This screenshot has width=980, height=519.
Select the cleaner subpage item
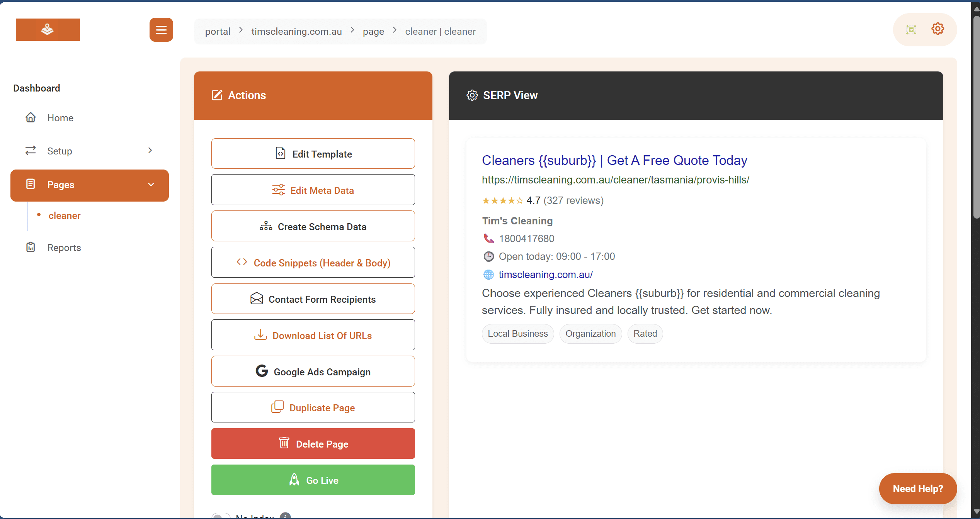pos(65,215)
